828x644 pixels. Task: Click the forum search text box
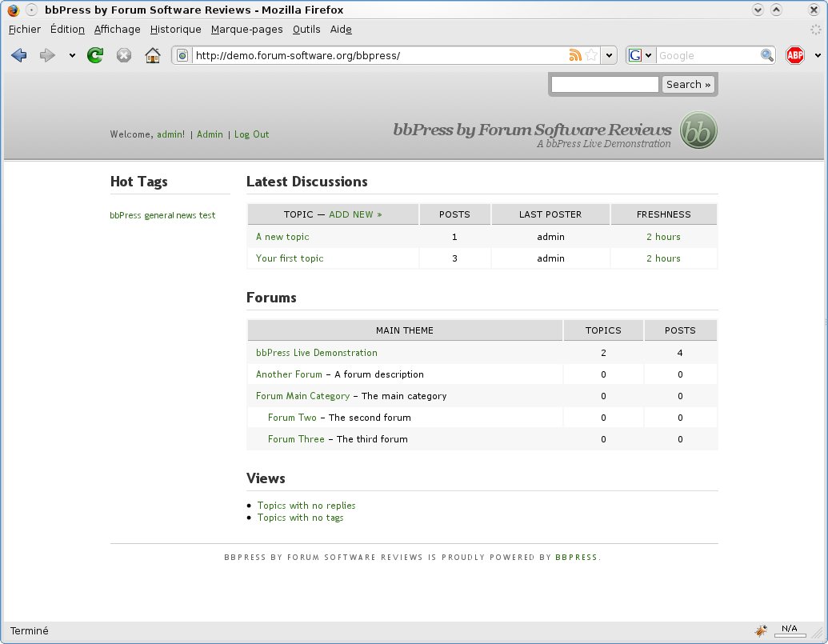point(605,85)
